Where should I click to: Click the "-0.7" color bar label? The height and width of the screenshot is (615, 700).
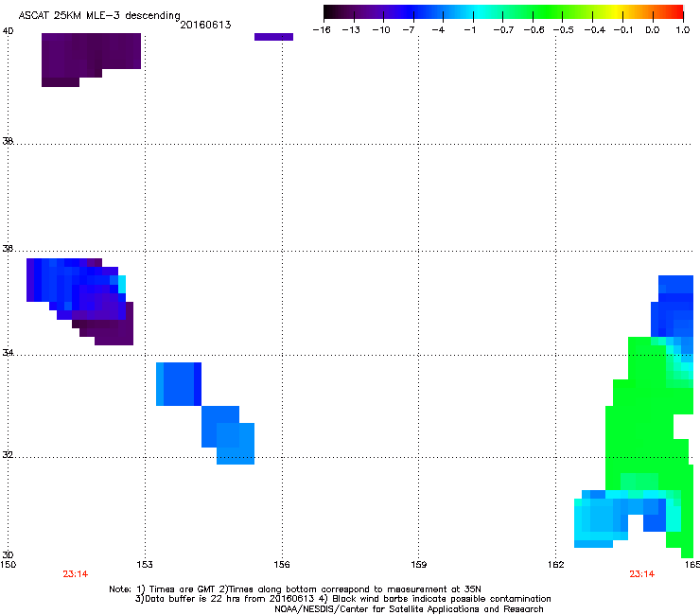(x=503, y=30)
